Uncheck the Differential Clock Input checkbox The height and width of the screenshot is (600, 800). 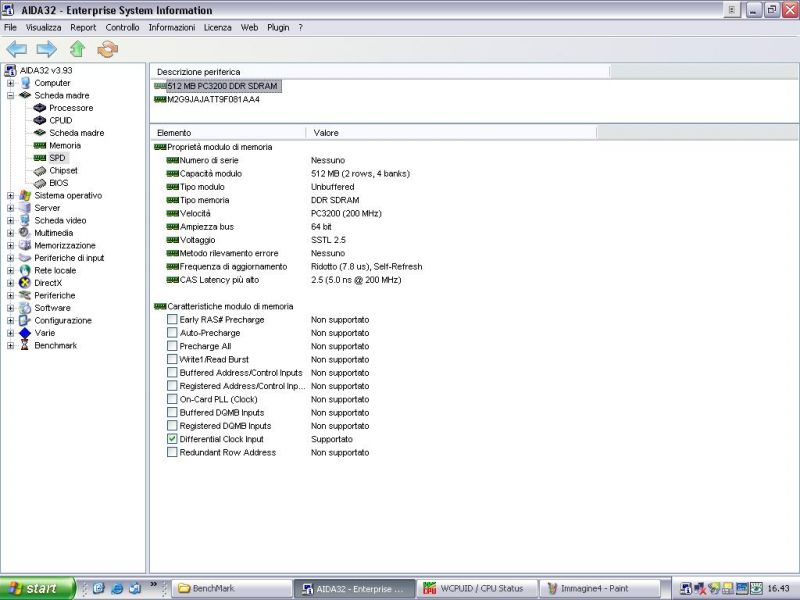(172, 439)
